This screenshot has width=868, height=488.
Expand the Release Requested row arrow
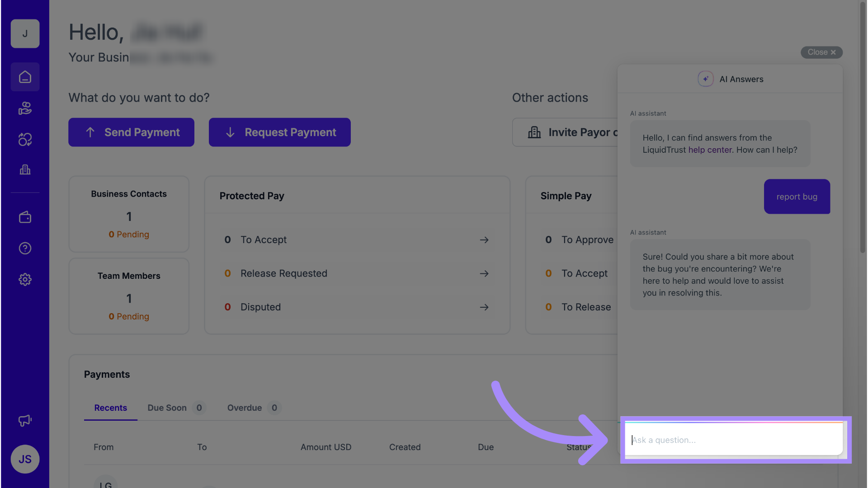(484, 273)
